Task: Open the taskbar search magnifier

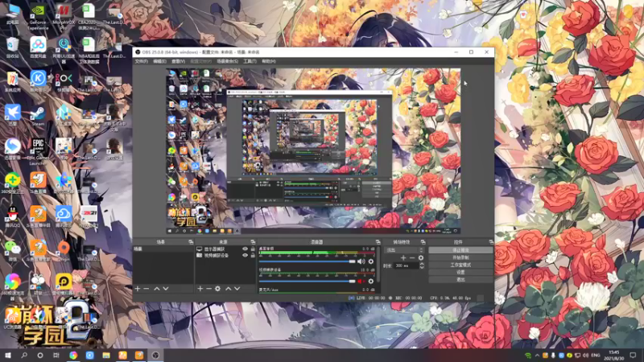Action: [x=24, y=356]
